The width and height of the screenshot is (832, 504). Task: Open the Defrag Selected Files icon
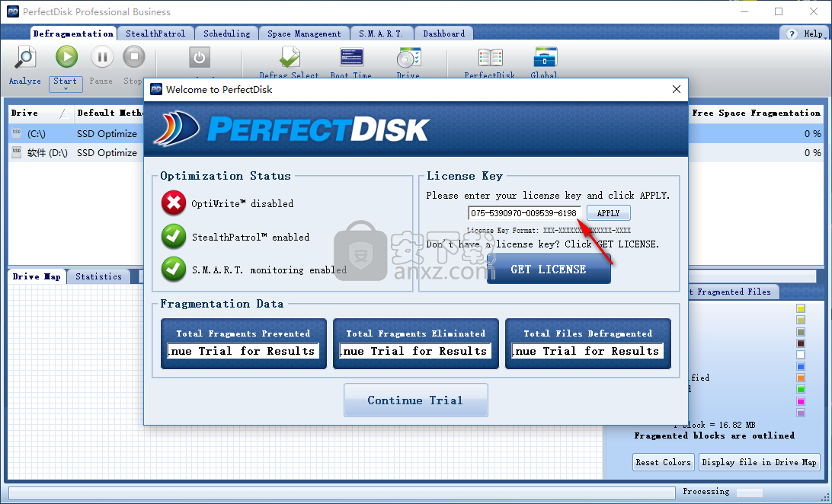click(x=290, y=57)
